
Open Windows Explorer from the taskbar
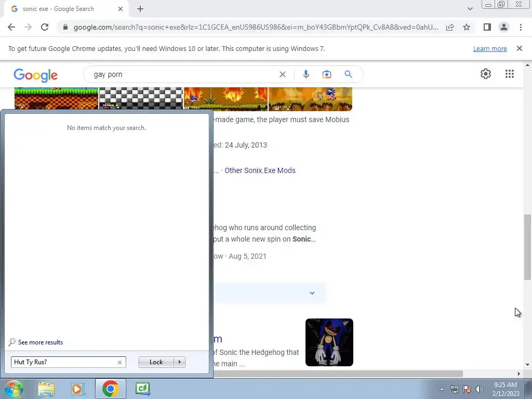click(x=46, y=389)
